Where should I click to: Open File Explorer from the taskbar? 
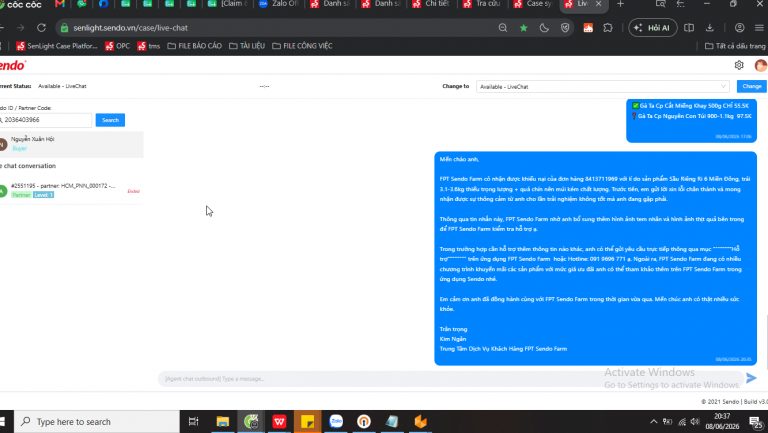tap(223, 422)
